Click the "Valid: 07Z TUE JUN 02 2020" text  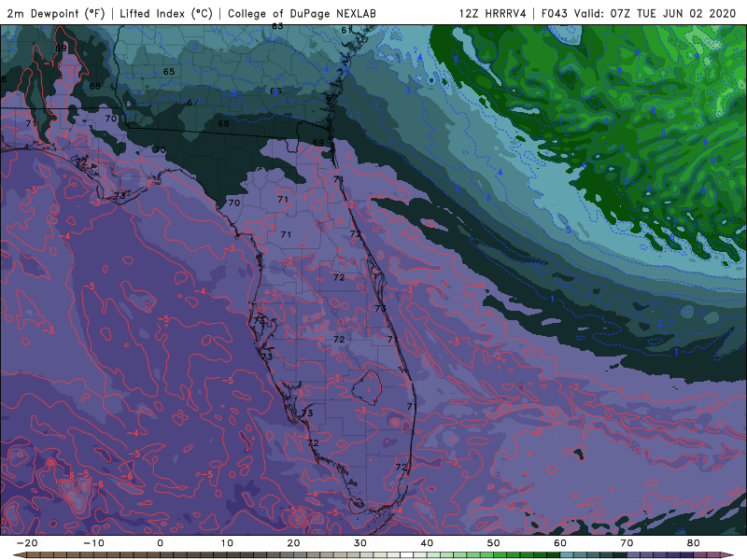(655, 13)
